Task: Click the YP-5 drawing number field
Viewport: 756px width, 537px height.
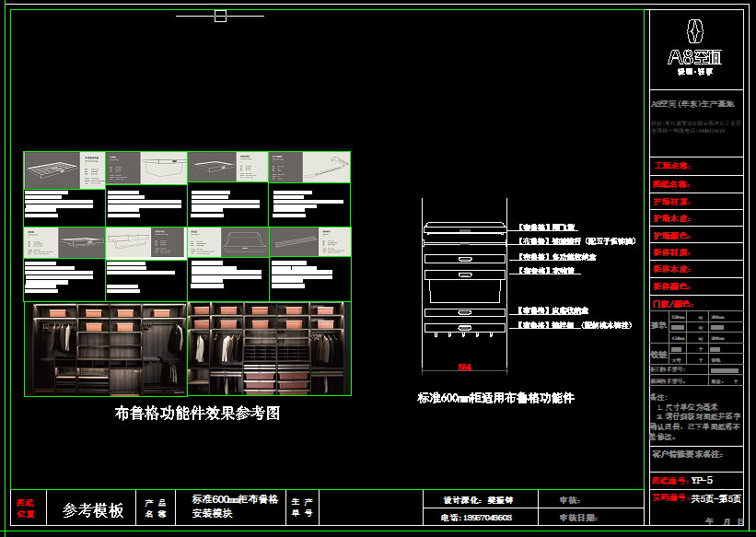Action: point(702,480)
